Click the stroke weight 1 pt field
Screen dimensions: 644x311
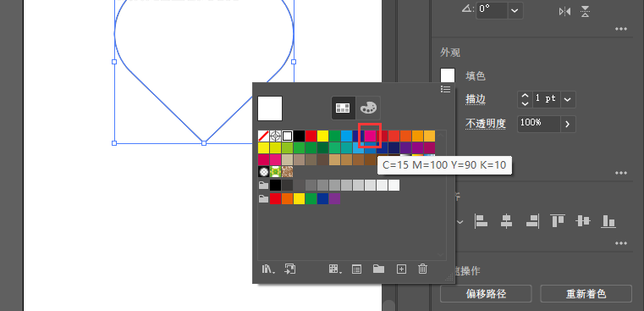[x=546, y=99]
